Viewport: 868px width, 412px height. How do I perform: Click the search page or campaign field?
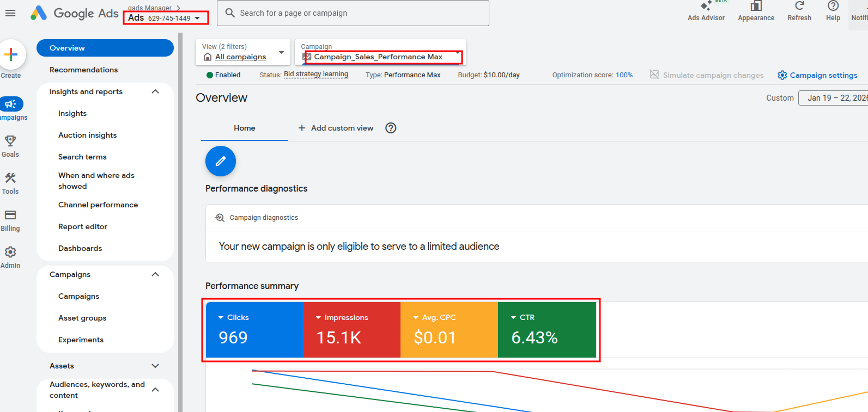pyautogui.click(x=353, y=13)
